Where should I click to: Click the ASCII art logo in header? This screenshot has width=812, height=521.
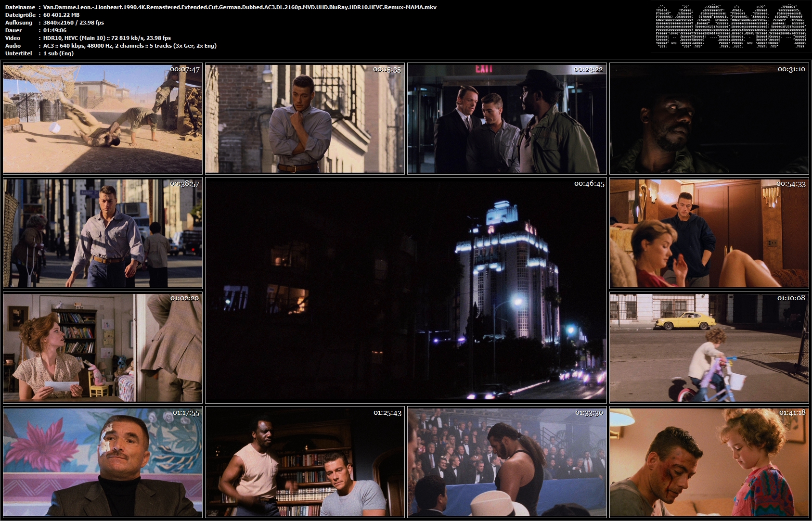pos(731,26)
